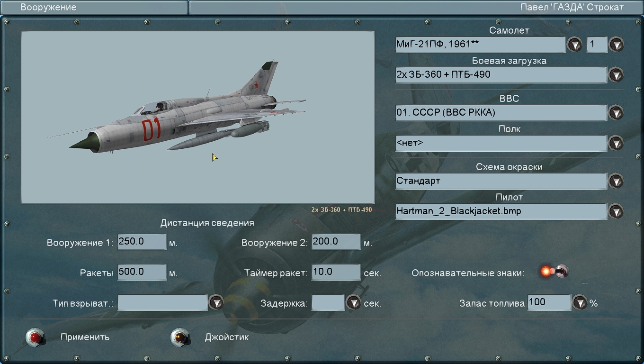This screenshot has height=364, width=644.
Task: Expand the Пилот skin dropdown arrow
Action: coord(616,211)
